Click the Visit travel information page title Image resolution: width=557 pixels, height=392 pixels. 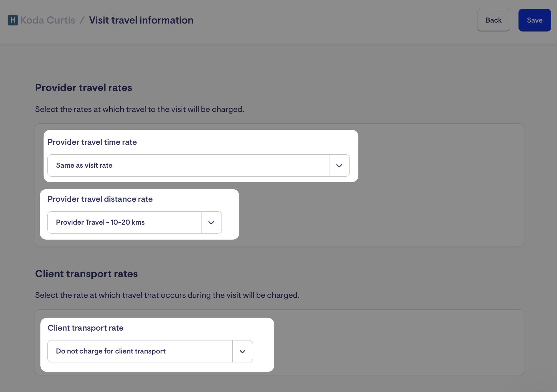point(141,20)
